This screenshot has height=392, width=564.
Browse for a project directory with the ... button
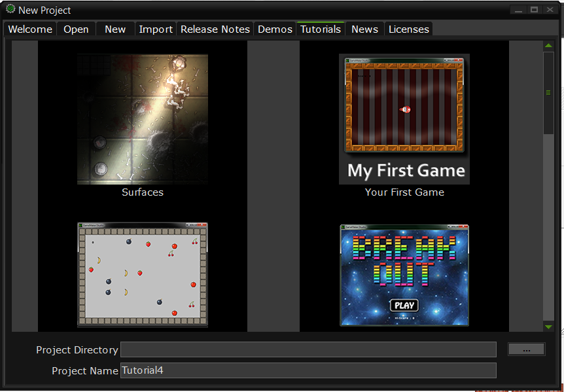pyautogui.click(x=527, y=349)
